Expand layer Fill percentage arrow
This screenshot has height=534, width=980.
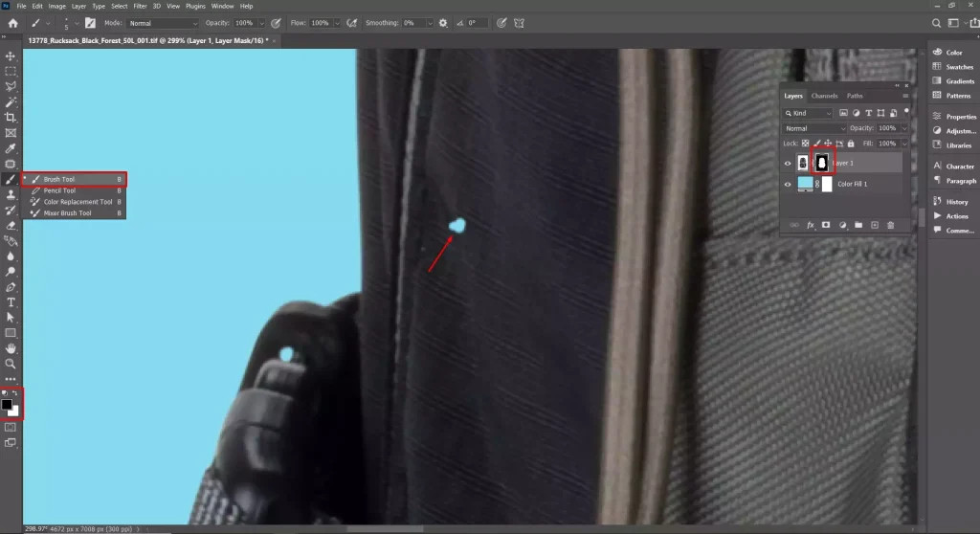[904, 144]
